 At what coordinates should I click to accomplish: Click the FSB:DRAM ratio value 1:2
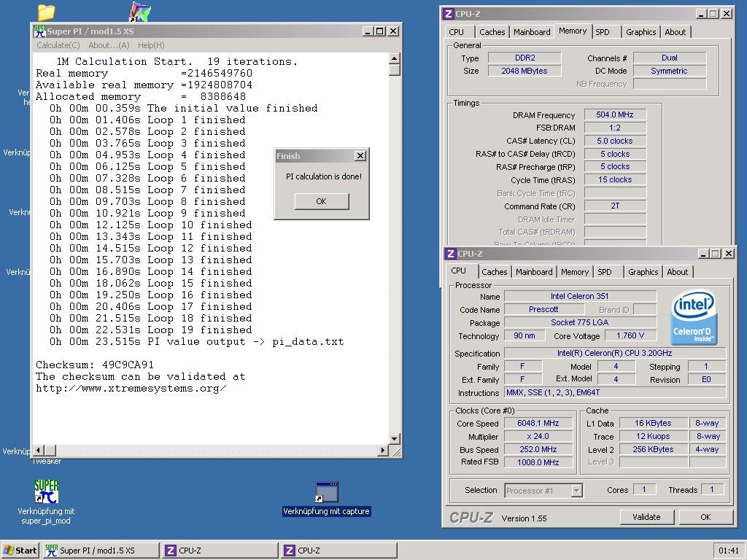[x=615, y=128]
